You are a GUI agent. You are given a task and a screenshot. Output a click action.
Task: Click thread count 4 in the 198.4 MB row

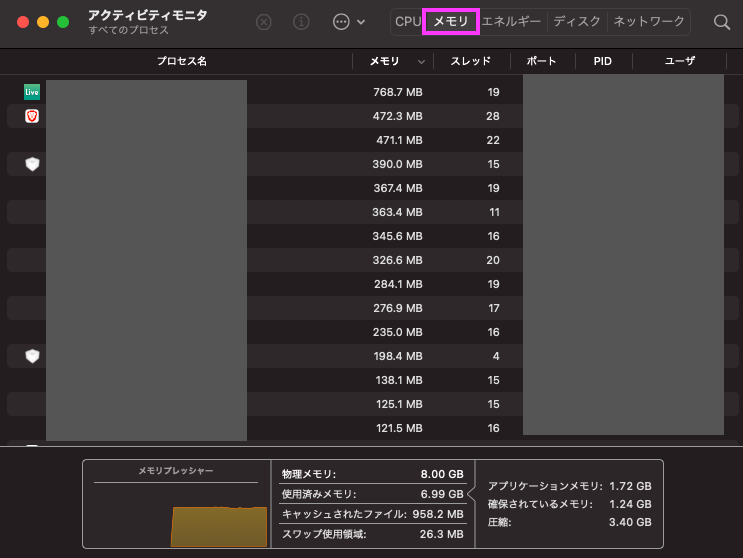pos(496,356)
